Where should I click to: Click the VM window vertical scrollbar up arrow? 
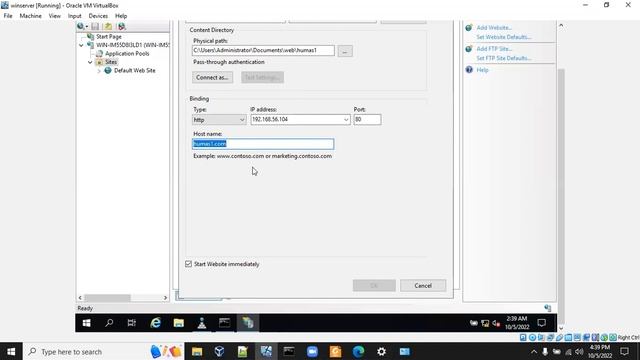pos(561,25)
